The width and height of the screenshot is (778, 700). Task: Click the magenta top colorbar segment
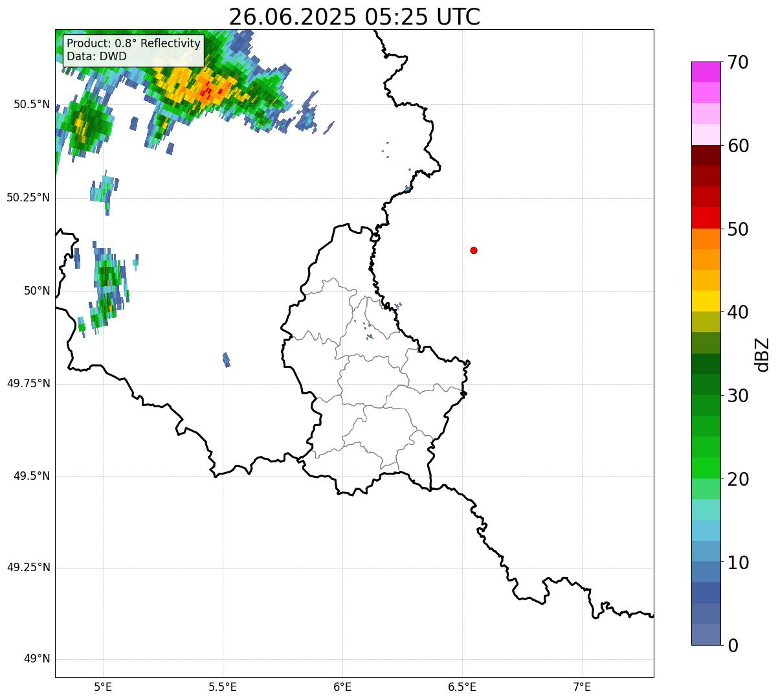[x=706, y=72]
